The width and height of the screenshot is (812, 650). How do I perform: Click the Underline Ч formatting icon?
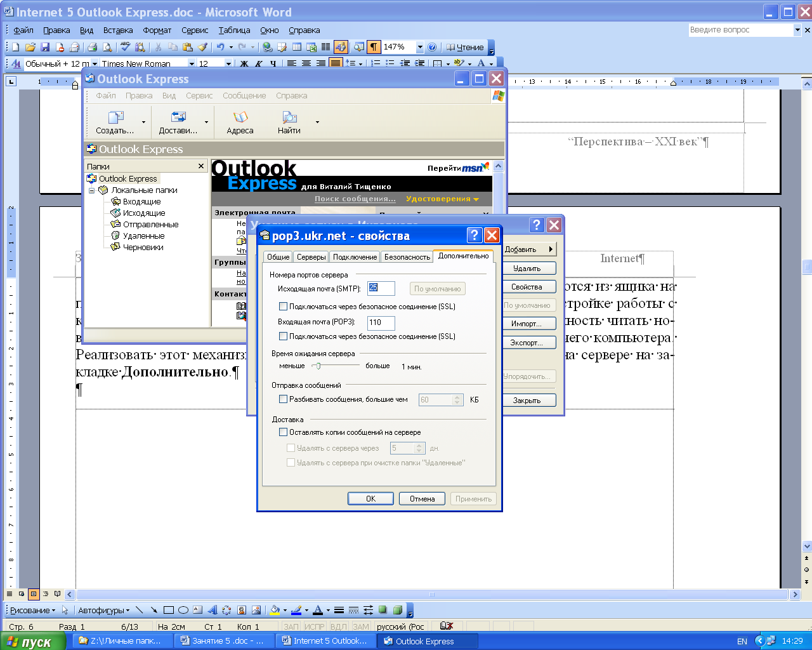tap(273, 63)
